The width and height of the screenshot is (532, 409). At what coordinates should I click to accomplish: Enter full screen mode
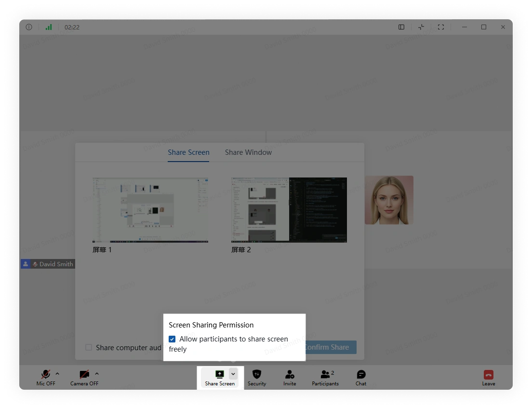(441, 27)
